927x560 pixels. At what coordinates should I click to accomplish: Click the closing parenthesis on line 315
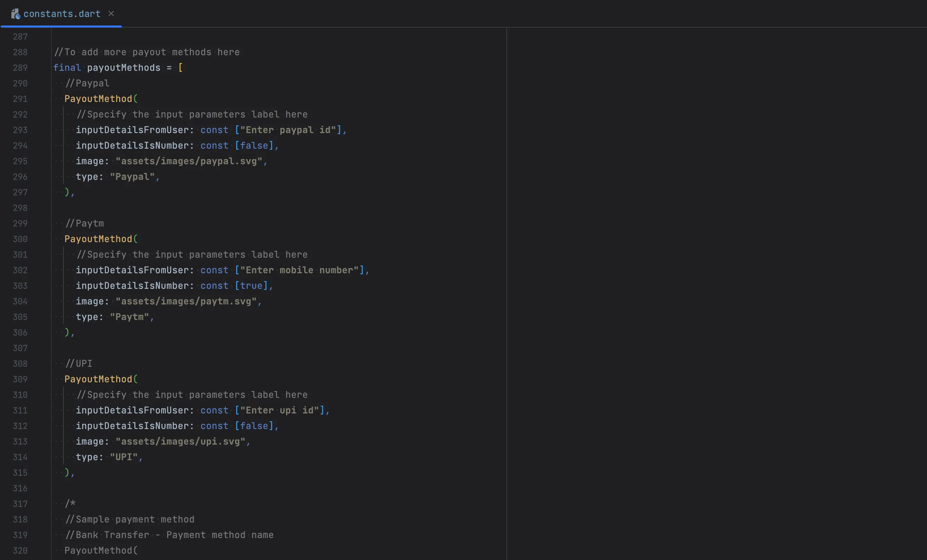click(67, 473)
